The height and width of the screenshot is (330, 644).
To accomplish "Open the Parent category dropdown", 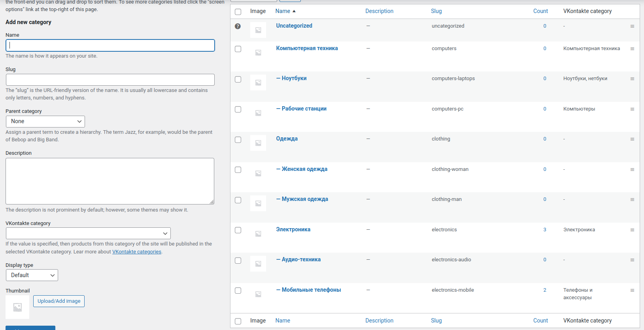I will [45, 121].
